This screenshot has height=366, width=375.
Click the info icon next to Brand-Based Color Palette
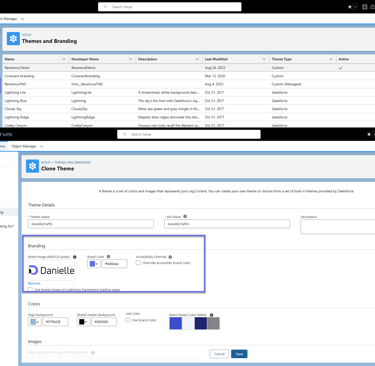(x=211, y=315)
